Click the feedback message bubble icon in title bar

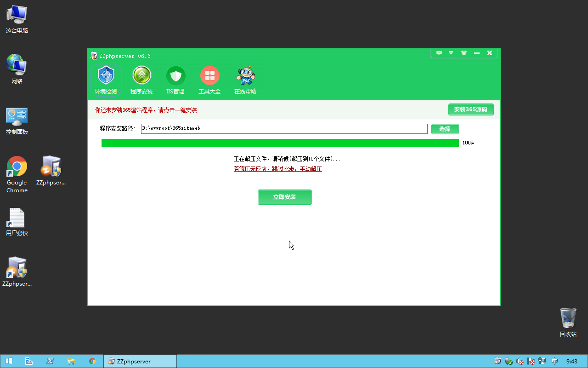point(439,53)
